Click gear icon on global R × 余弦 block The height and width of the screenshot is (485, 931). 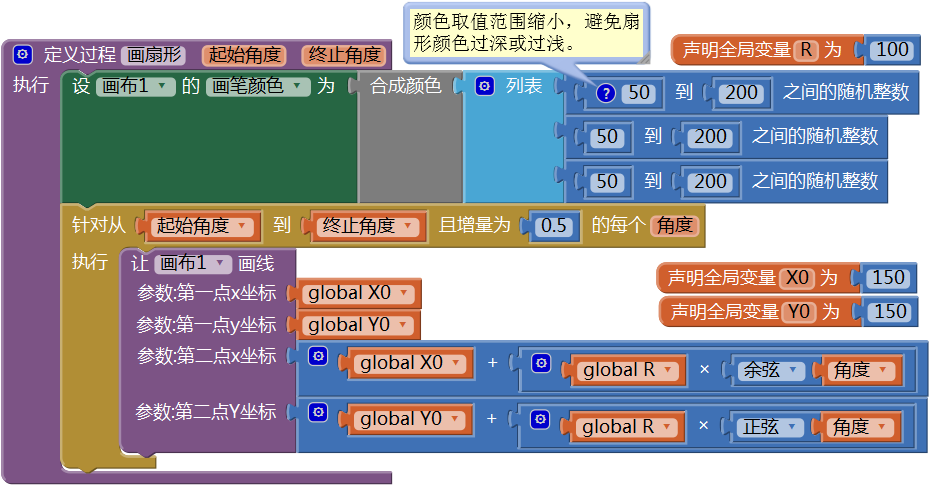[x=540, y=363]
